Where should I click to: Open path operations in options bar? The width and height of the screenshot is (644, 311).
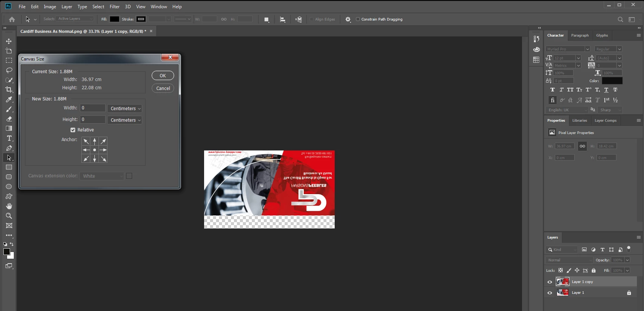tap(266, 19)
